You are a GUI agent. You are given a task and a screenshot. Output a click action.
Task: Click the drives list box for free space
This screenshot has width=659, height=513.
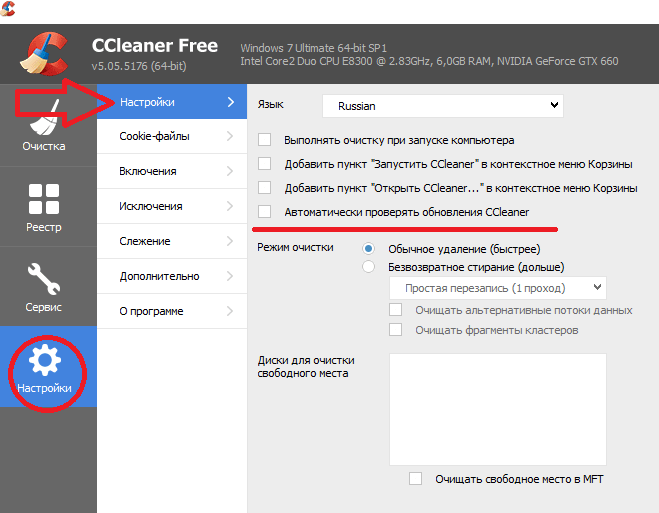click(x=498, y=409)
